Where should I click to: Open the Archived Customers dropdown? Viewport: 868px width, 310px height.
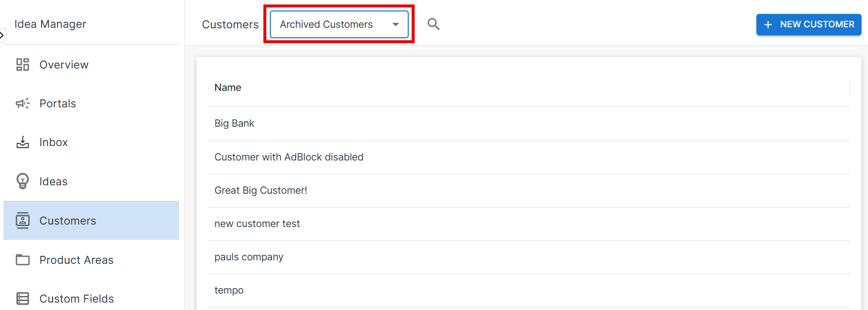(x=326, y=24)
